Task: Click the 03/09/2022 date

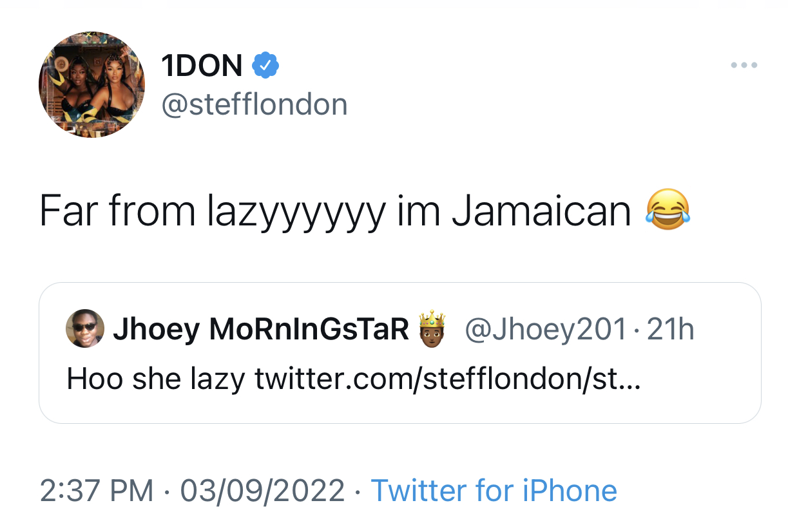Action: (x=262, y=491)
